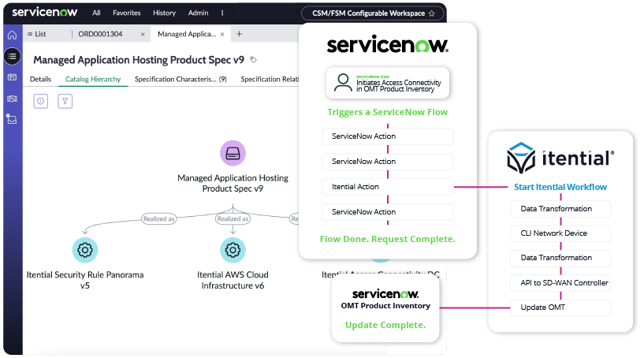Click the Itential AWS Cloud Infrastructure gear icon
Viewport: 644px width, 358px height.
[233, 250]
